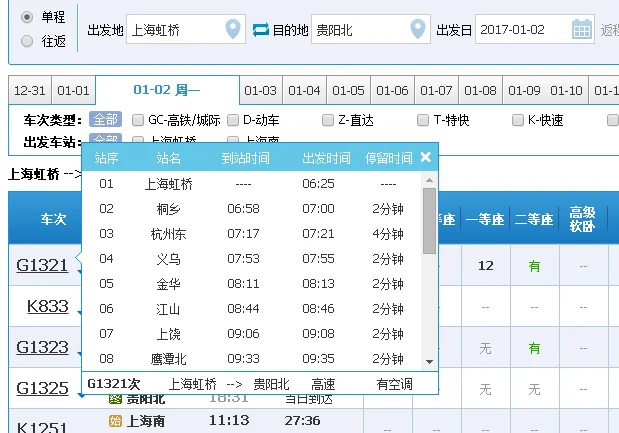
Task: Open train K833 link
Action: coord(48,306)
